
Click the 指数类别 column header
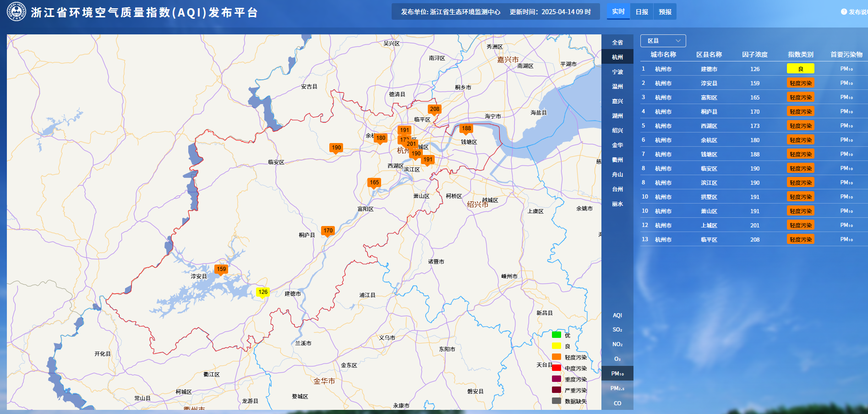(801, 55)
